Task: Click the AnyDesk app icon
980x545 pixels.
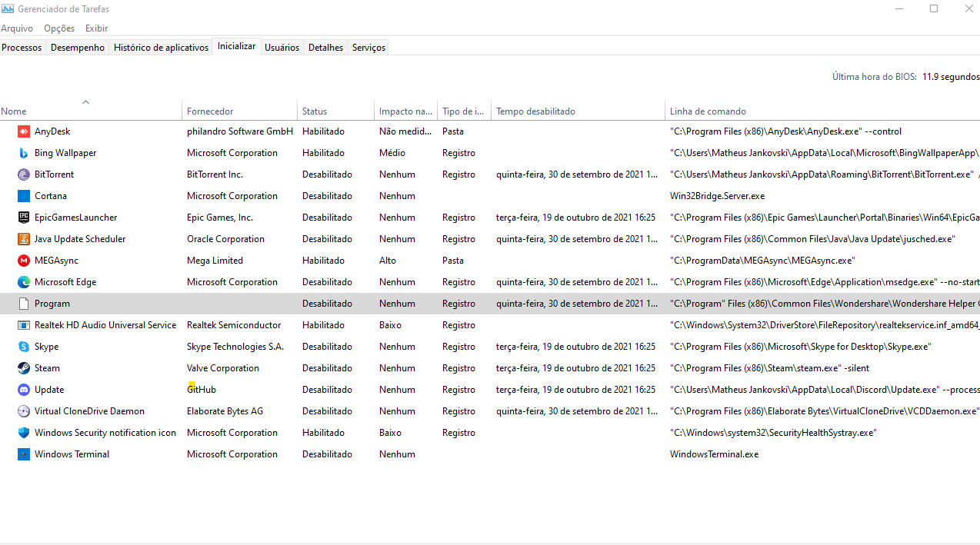Action: [23, 131]
